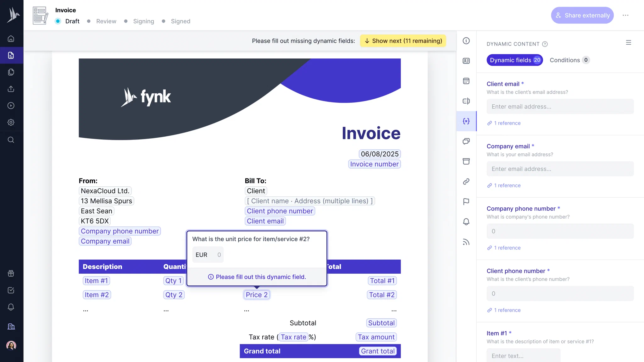Open the 1 reference link under Client email

coord(504,123)
